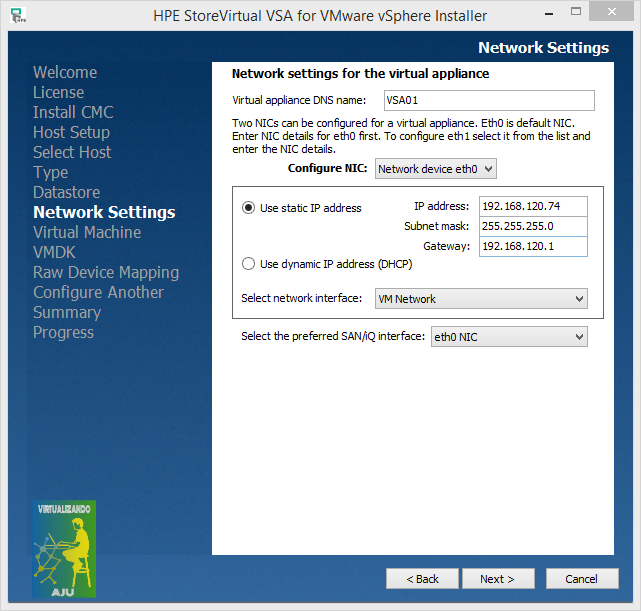Select Use static IP address option
Image resolution: width=641 pixels, height=611 pixels.
[249, 208]
